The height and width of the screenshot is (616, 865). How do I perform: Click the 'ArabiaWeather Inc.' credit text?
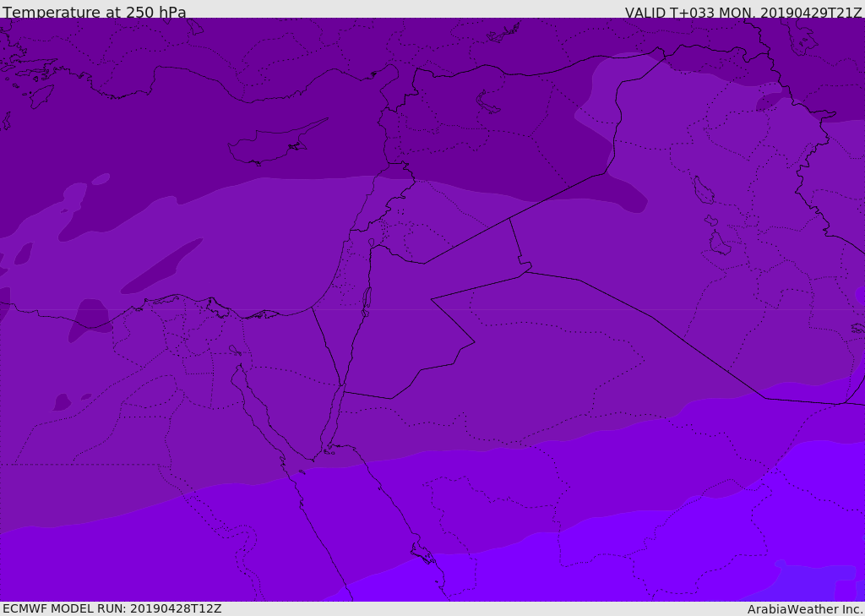click(x=805, y=609)
